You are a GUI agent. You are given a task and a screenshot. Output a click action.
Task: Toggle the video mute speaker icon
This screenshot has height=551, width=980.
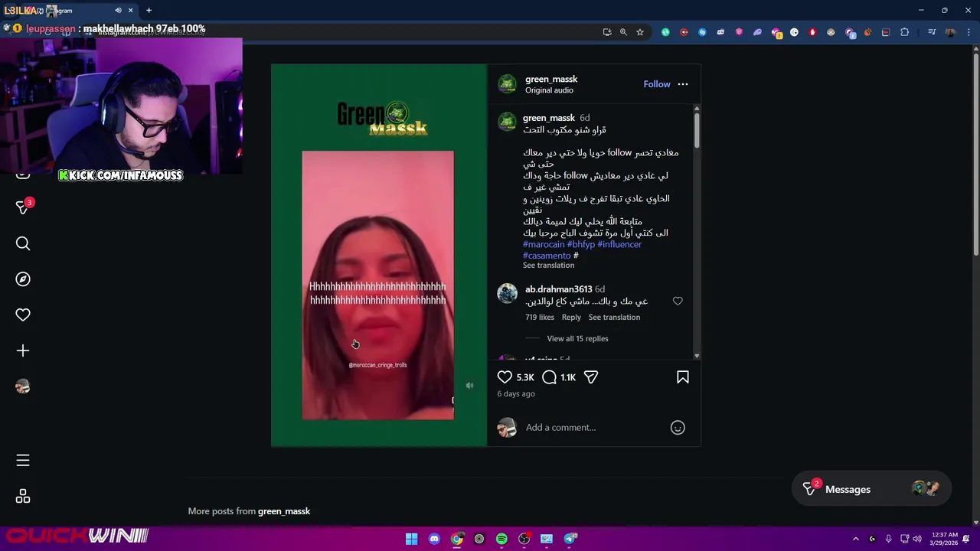(x=469, y=386)
